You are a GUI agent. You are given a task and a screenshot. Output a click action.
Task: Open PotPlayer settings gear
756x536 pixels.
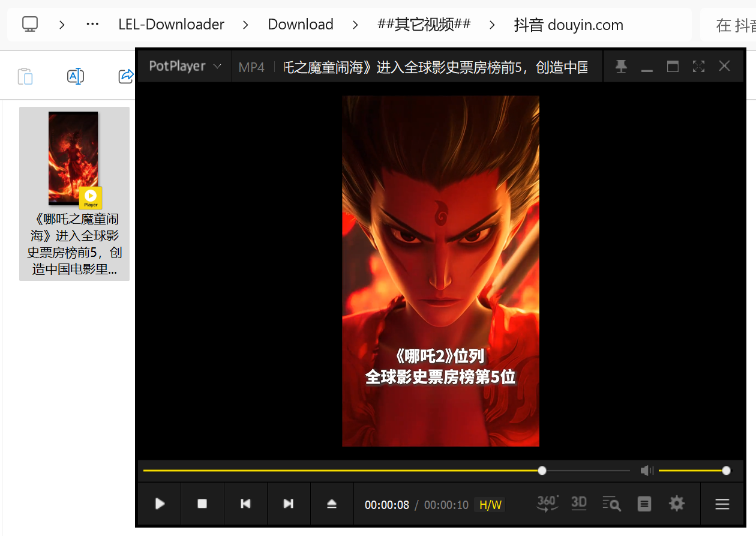pyautogui.click(x=677, y=504)
